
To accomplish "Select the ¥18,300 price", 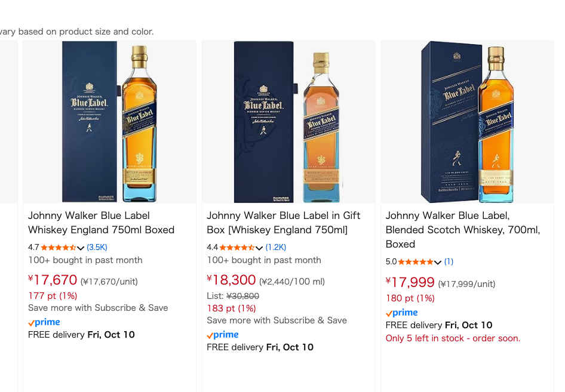I will (x=231, y=280).
